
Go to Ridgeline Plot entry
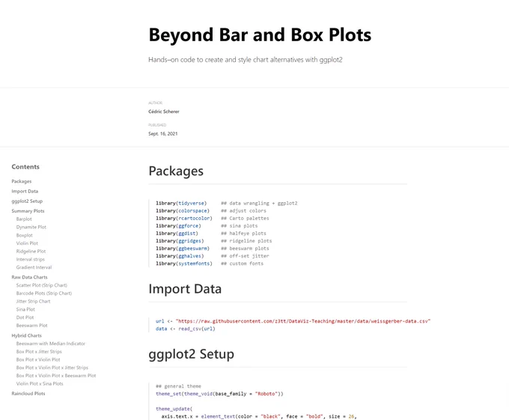[31, 252]
